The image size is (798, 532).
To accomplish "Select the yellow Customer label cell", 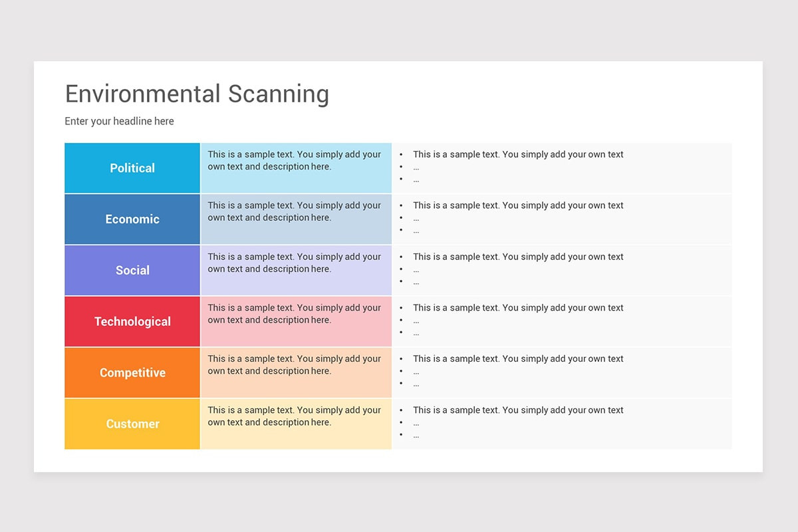I will tap(132, 424).
